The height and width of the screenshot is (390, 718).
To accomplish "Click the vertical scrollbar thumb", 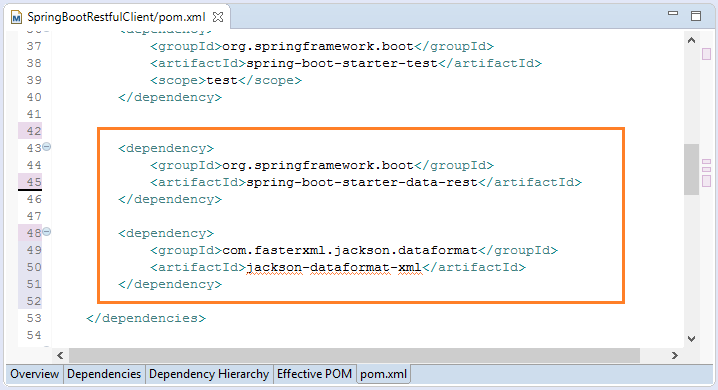I will click(691, 169).
